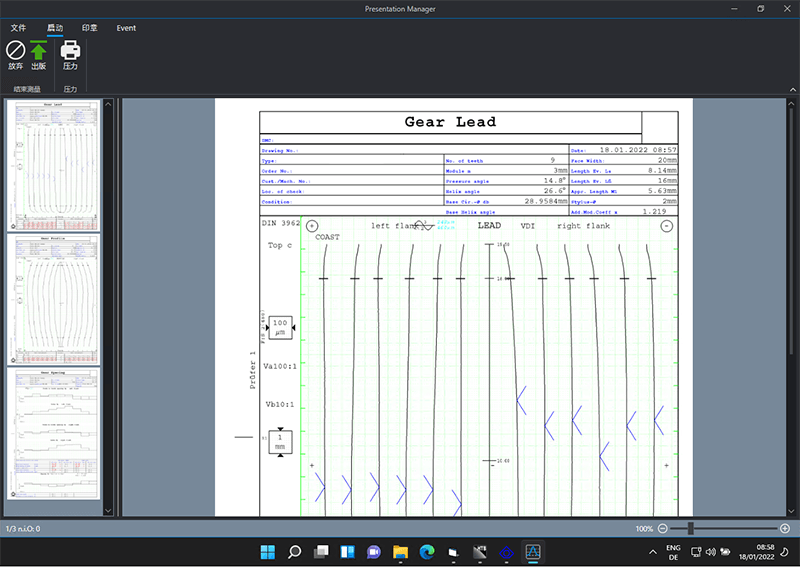Open Windows taskbar search

pos(294,552)
